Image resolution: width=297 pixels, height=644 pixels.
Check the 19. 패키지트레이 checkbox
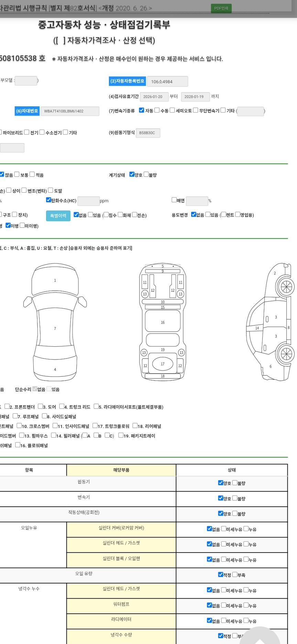pyautogui.click(x=121, y=435)
